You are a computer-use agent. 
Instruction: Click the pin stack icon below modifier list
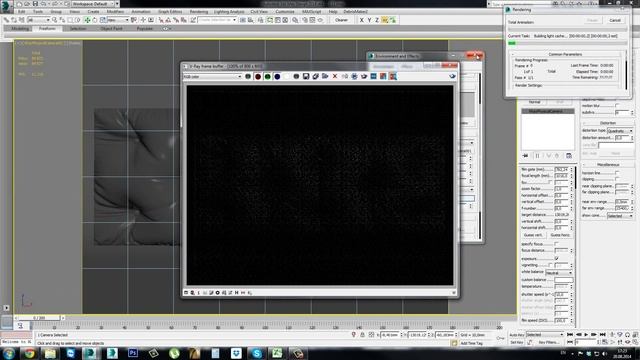[x=525, y=156]
